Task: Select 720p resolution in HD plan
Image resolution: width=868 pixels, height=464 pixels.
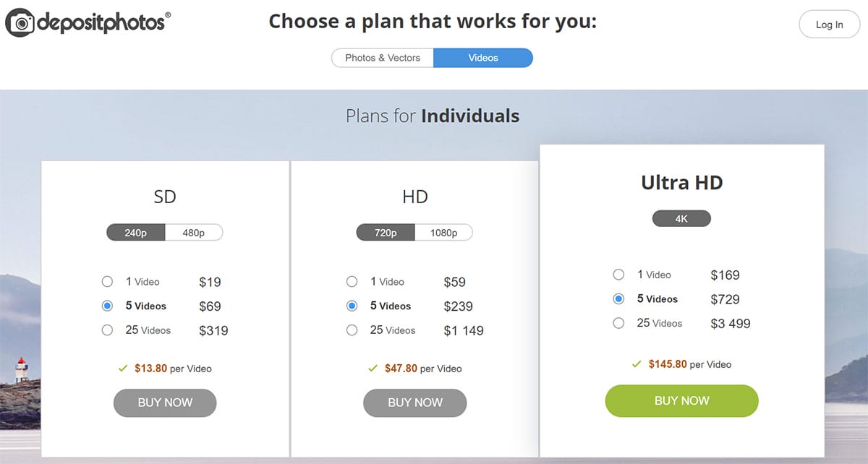Action: click(386, 233)
